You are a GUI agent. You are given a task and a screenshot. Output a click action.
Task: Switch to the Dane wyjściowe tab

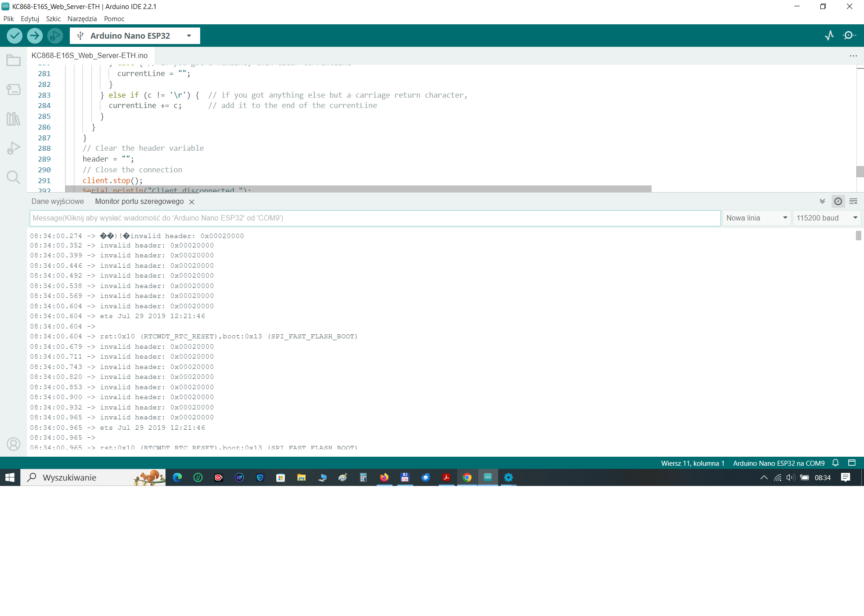click(x=58, y=202)
